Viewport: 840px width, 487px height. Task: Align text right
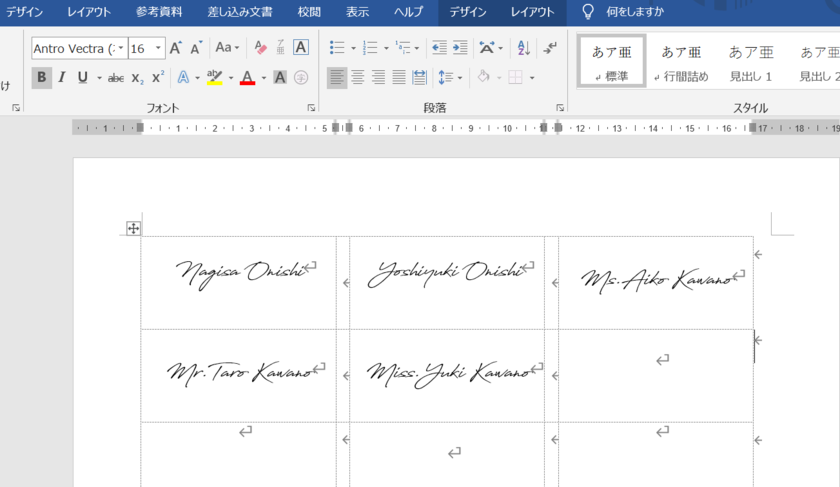click(379, 78)
